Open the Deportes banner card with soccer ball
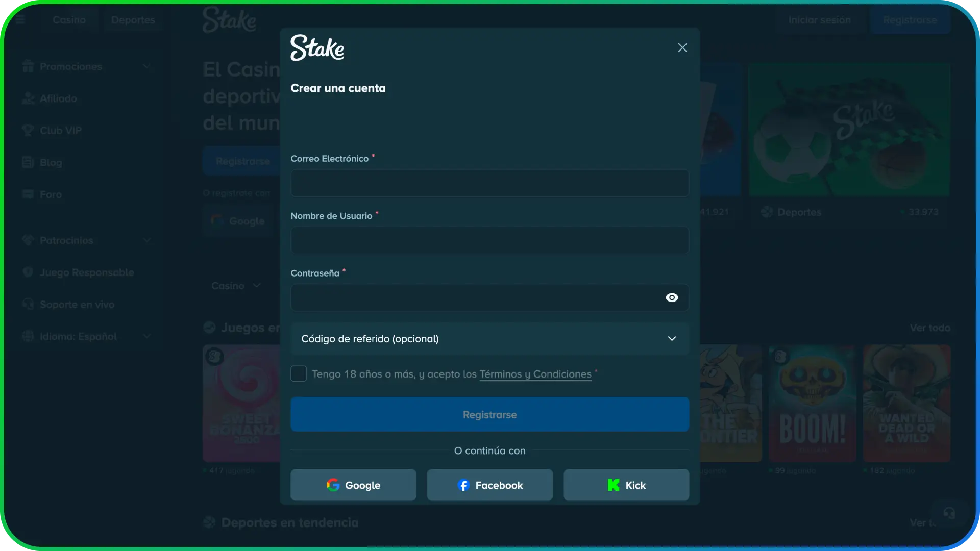980x551 pixels. pos(849,130)
